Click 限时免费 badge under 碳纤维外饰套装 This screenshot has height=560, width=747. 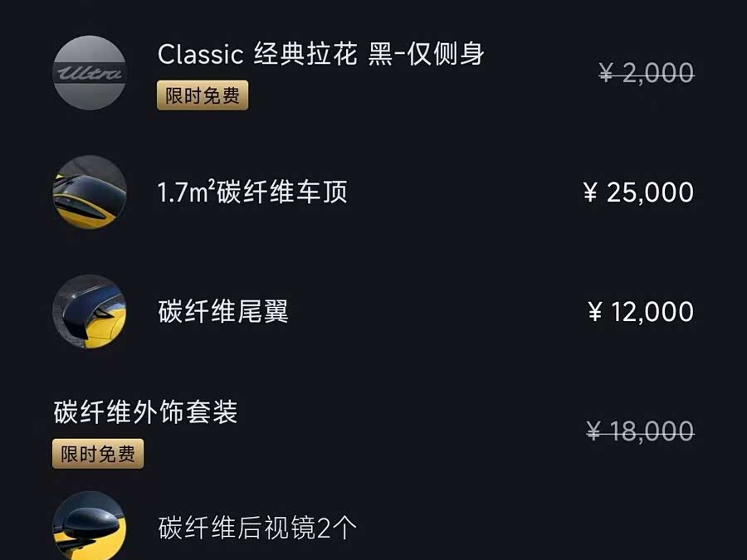(98, 454)
